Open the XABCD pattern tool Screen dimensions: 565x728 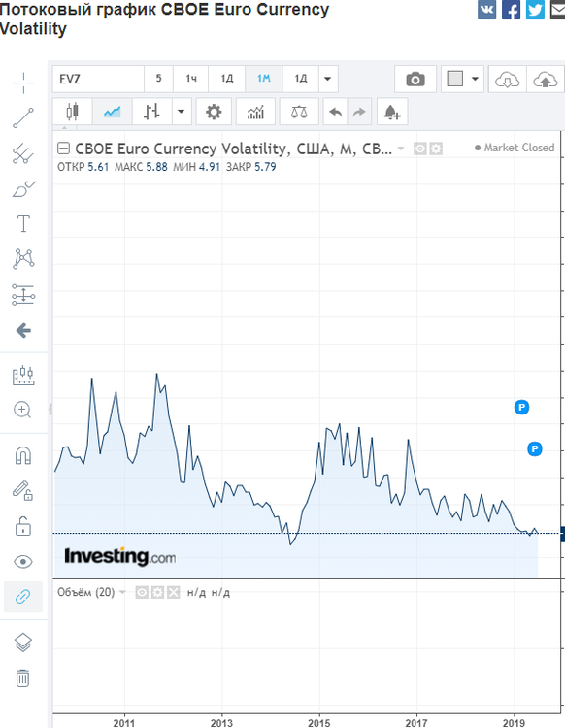point(23,258)
